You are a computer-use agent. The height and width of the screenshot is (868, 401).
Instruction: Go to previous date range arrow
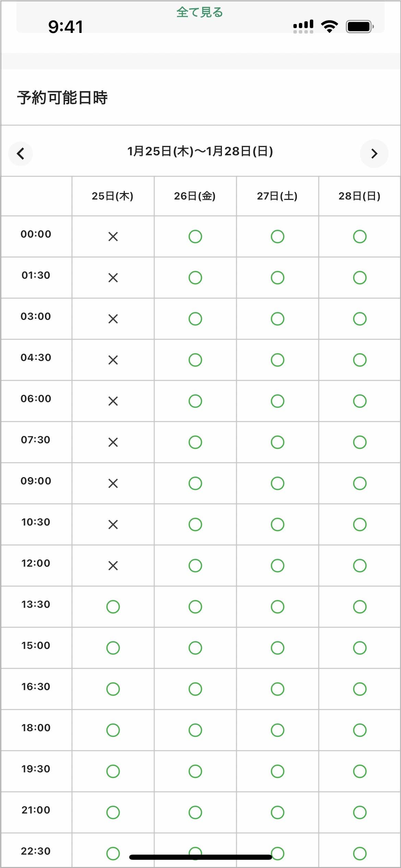click(x=21, y=153)
